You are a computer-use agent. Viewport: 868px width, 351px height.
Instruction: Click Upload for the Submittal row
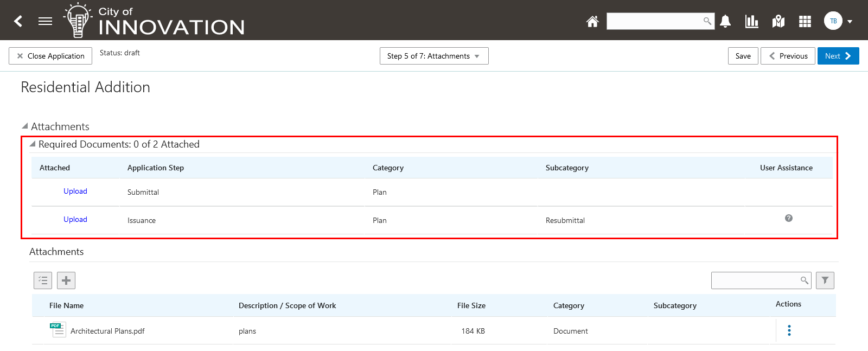(x=75, y=191)
